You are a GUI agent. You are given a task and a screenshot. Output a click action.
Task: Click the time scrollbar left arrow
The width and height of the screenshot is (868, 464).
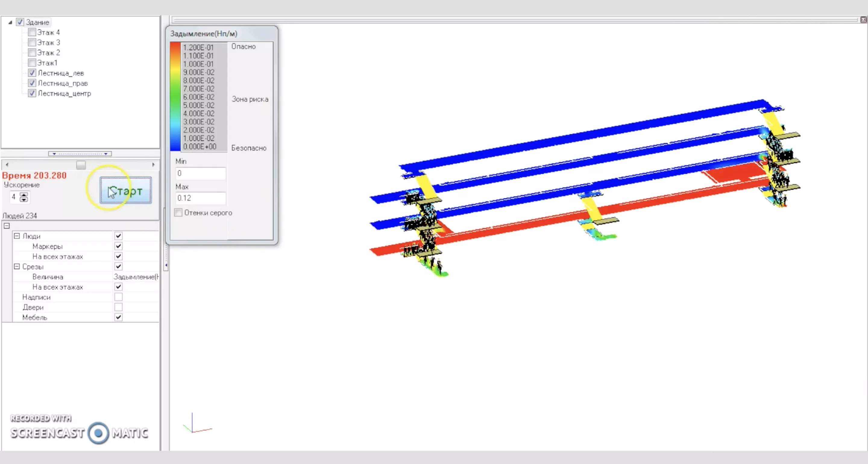pyautogui.click(x=7, y=165)
